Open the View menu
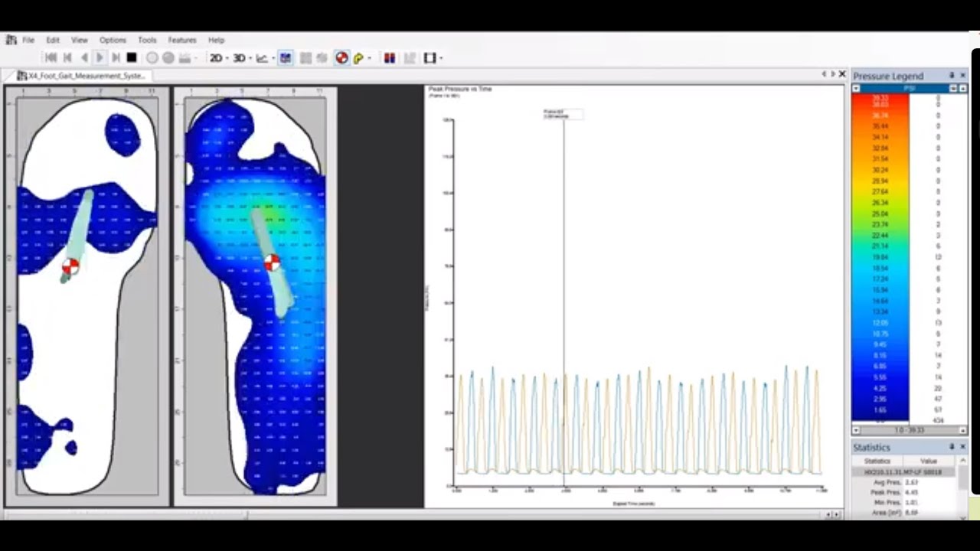Screen dimensions: 980x551 click(x=80, y=40)
